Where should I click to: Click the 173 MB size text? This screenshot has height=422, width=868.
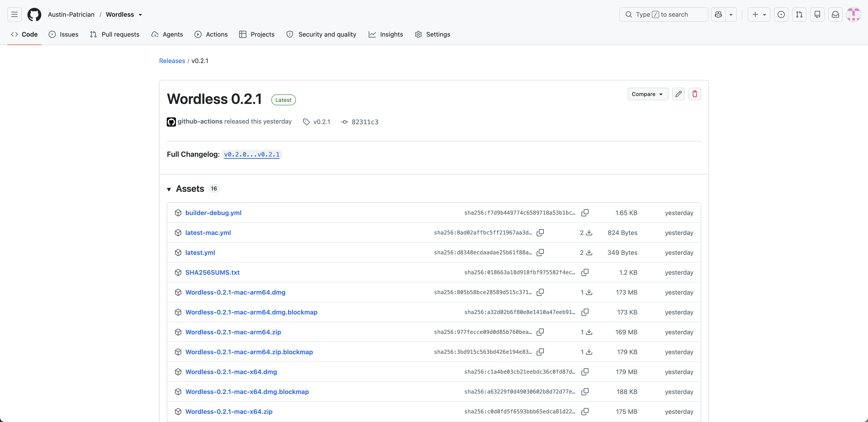tap(626, 292)
